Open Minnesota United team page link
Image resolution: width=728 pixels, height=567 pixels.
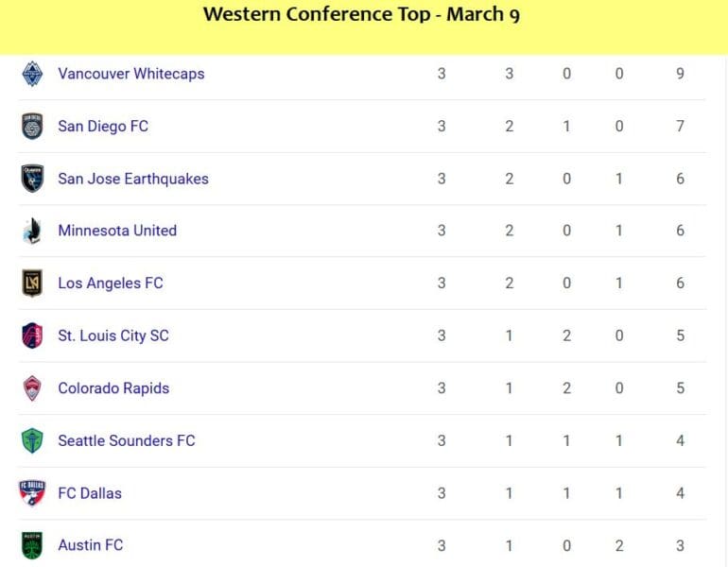point(117,231)
